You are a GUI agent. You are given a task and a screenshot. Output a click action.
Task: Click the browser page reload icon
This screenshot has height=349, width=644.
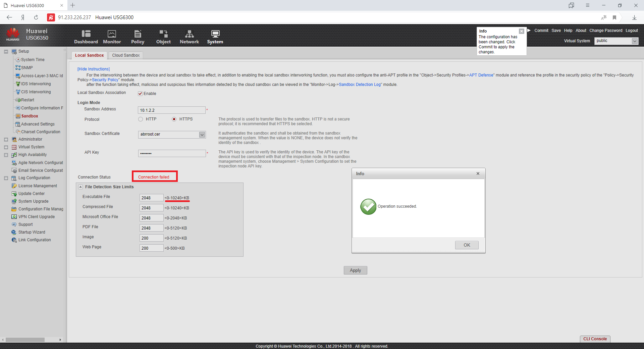[x=36, y=17]
